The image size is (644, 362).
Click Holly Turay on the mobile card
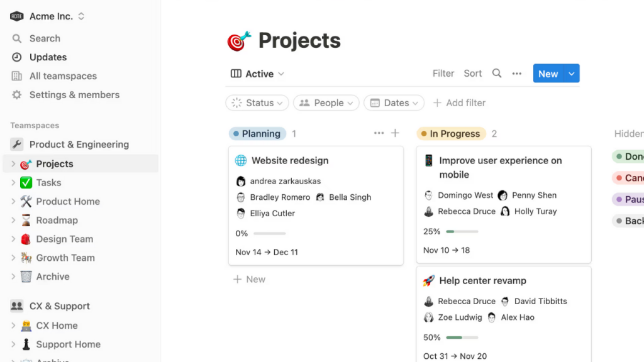(x=536, y=211)
